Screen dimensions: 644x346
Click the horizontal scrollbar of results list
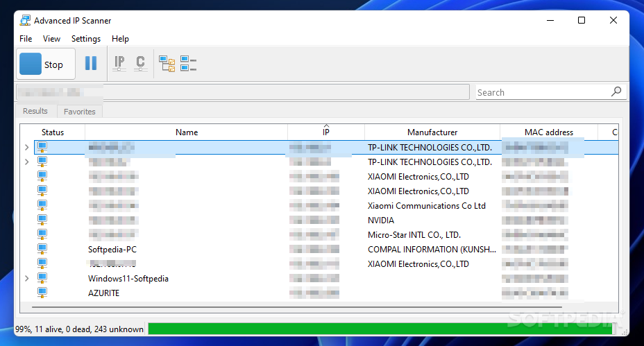[296, 306]
